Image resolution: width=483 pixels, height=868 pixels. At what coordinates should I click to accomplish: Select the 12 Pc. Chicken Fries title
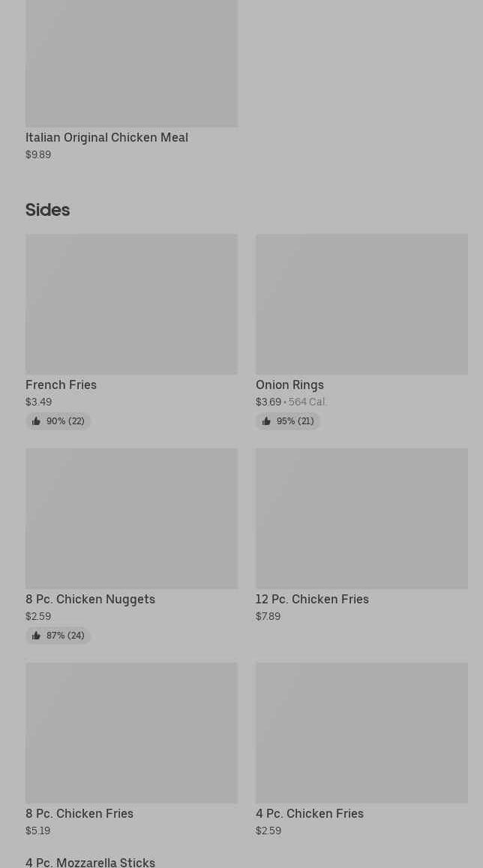point(312,599)
